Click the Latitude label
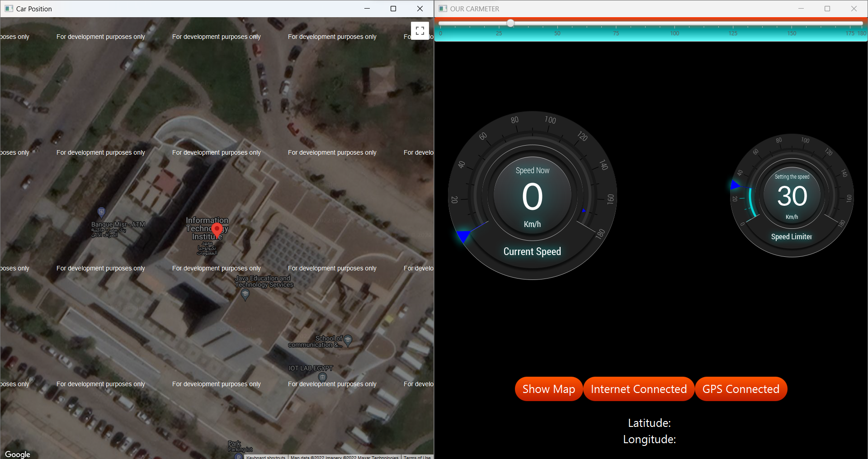 (x=649, y=422)
